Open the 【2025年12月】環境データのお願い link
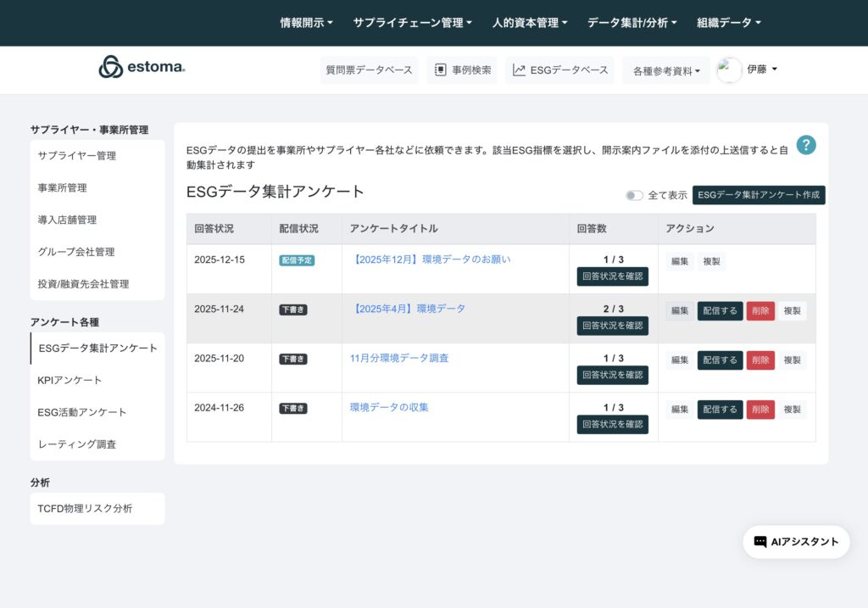 pos(430,259)
